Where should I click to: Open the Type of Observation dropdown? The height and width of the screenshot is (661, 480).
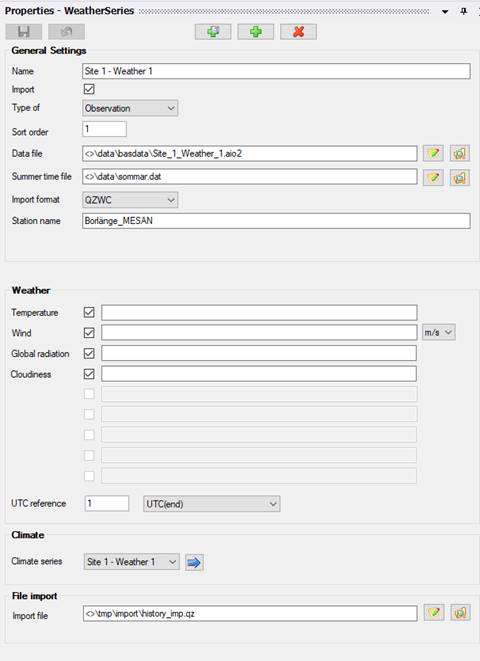[x=130, y=108]
